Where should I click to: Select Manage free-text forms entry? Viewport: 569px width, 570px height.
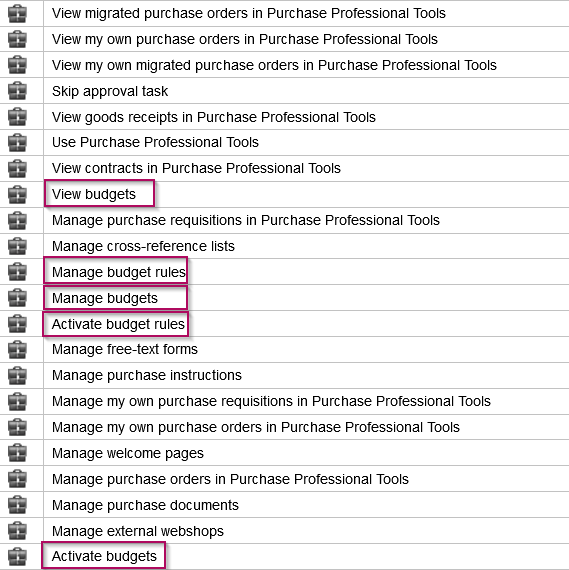125,349
